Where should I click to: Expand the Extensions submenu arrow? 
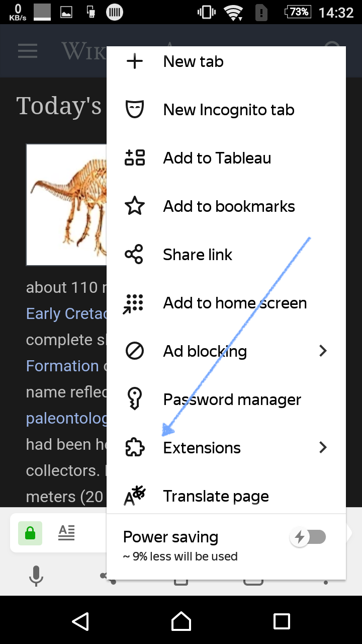click(x=323, y=447)
